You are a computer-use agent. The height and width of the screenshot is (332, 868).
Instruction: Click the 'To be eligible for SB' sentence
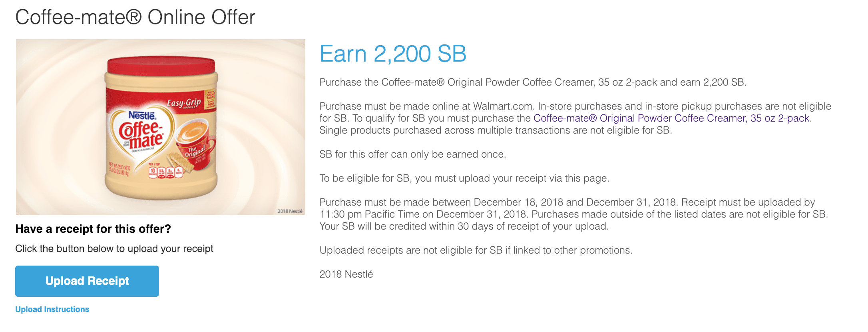[464, 178]
